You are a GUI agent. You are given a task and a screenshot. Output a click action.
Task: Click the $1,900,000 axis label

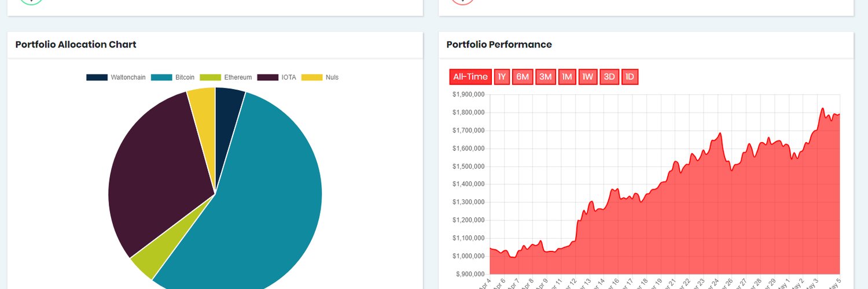(469, 95)
